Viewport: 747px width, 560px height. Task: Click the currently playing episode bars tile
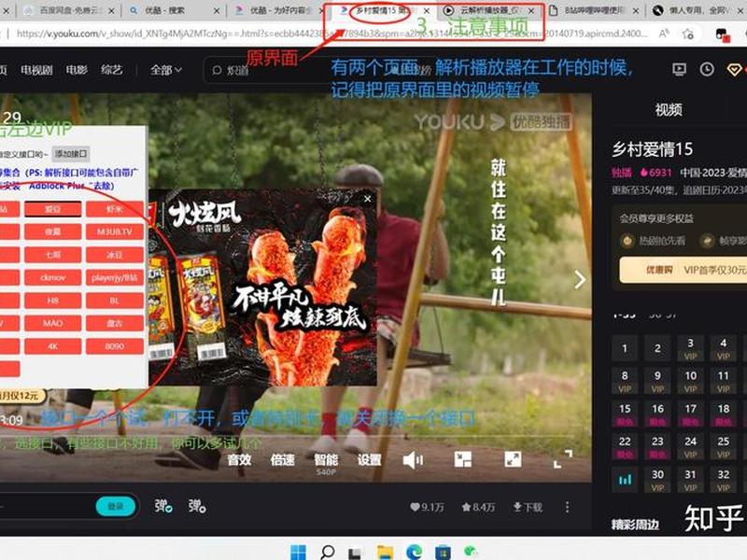(x=625, y=480)
